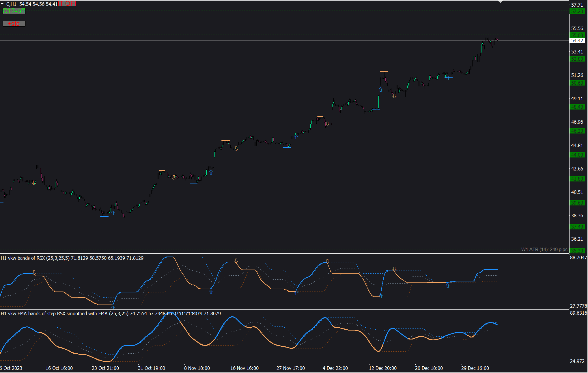This screenshot has height=373, width=588.
Task: Click the chart shift triangle marker at top
Action: tap(501, 2)
